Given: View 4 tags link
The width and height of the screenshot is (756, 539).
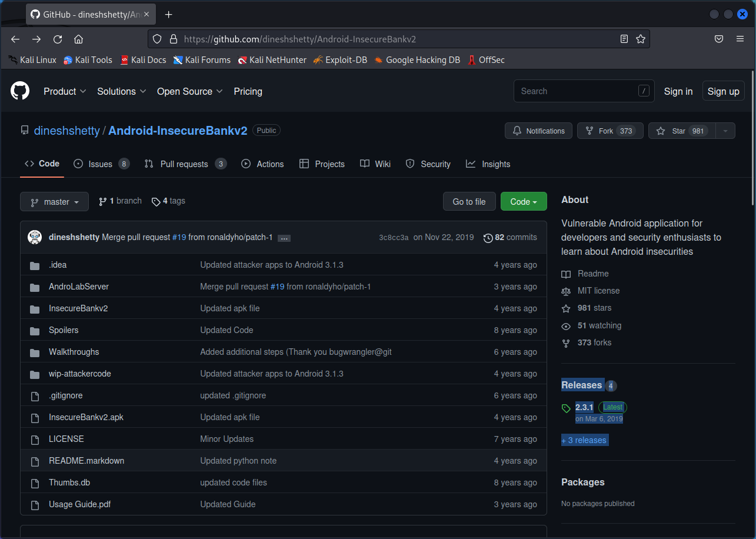Looking at the screenshot, I should click(x=168, y=201).
